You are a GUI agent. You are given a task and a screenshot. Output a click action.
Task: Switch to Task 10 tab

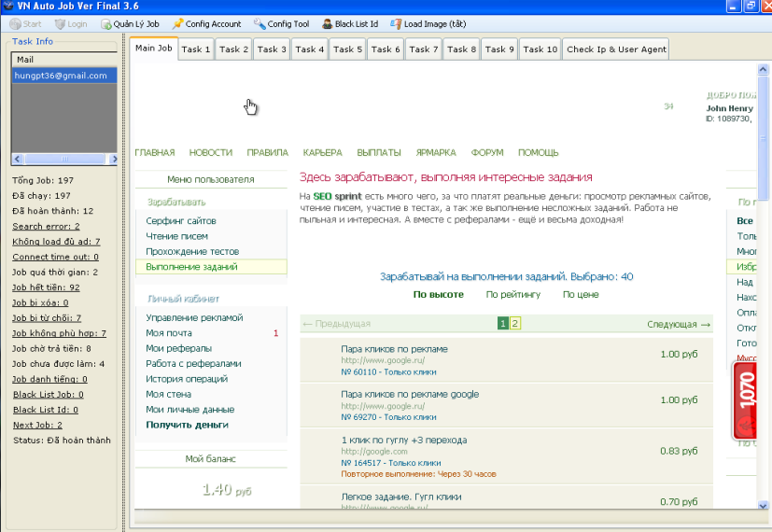click(x=540, y=49)
